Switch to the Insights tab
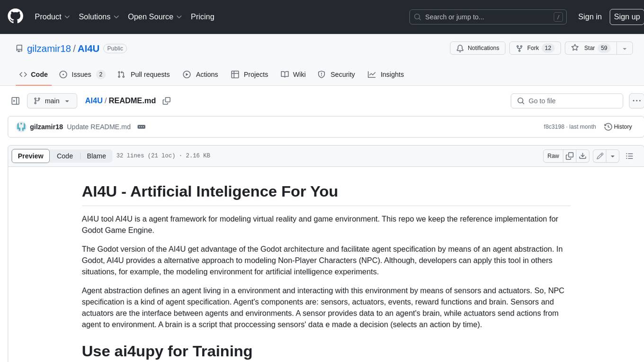Image resolution: width=644 pixels, height=362 pixels. pyautogui.click(x=386, y=74)
